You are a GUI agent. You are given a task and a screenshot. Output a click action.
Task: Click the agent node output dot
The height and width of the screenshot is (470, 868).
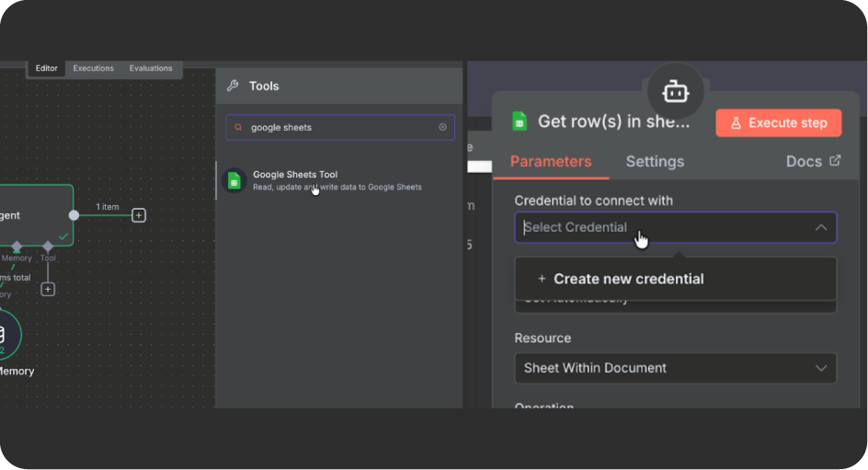pos(74,215)
